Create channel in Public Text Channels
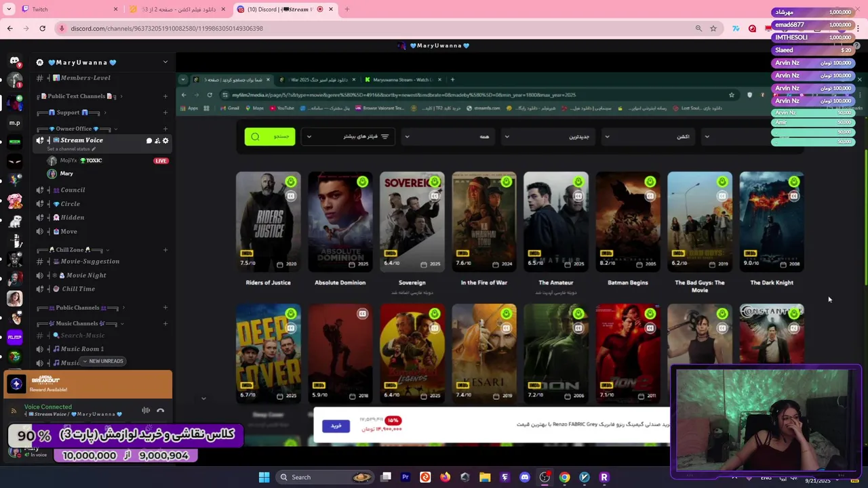This screenshot has width=868, height=488. [x=165, y=96]
